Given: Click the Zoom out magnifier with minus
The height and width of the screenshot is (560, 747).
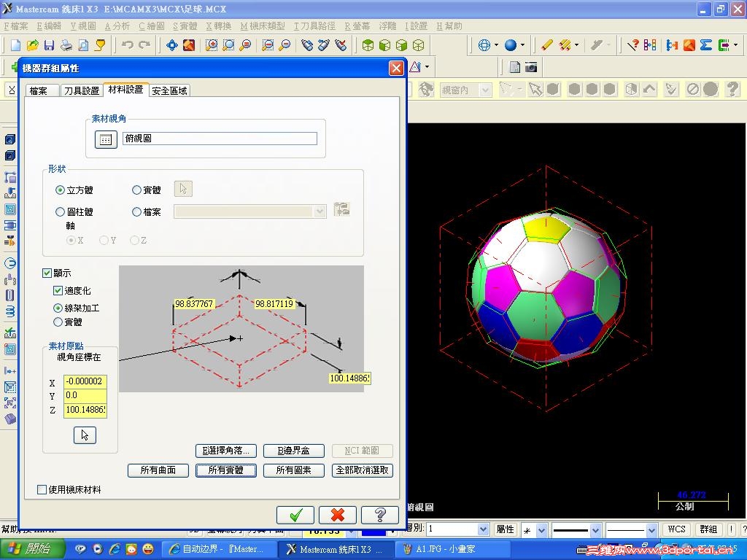Looking at the screenshot, I should (x=285, y=45).
